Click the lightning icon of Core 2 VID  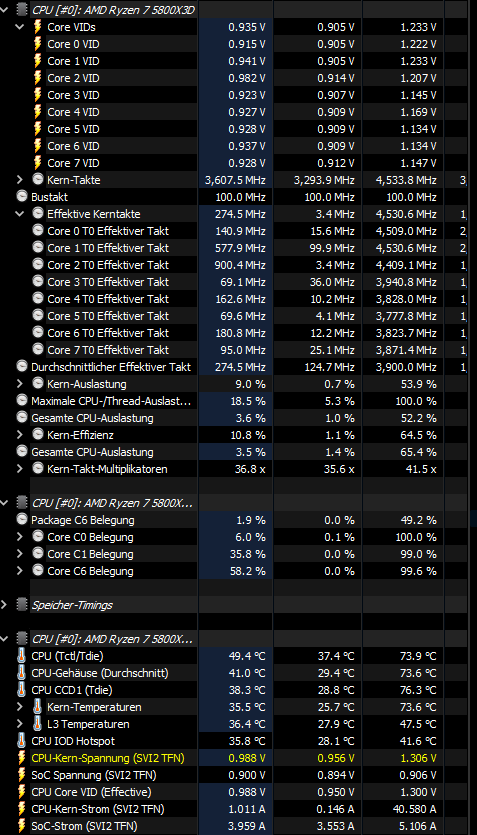pyautogui.click(x=37, y=78)
